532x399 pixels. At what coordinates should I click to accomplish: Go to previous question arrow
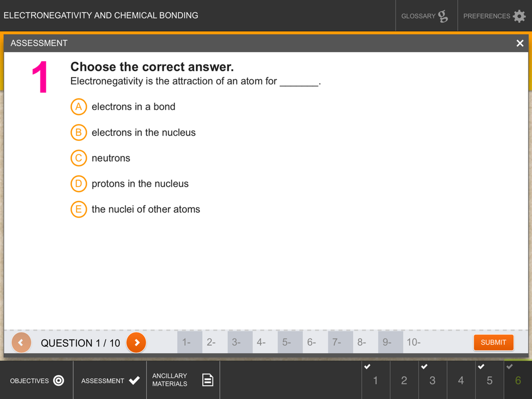[x=21, y=342]
